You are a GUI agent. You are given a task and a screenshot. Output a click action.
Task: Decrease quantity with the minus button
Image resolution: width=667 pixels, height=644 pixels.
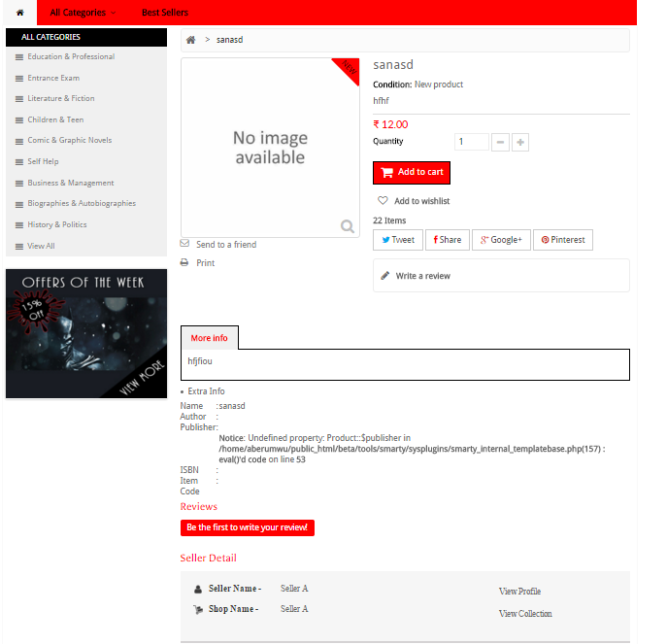(x=500, y=142)
